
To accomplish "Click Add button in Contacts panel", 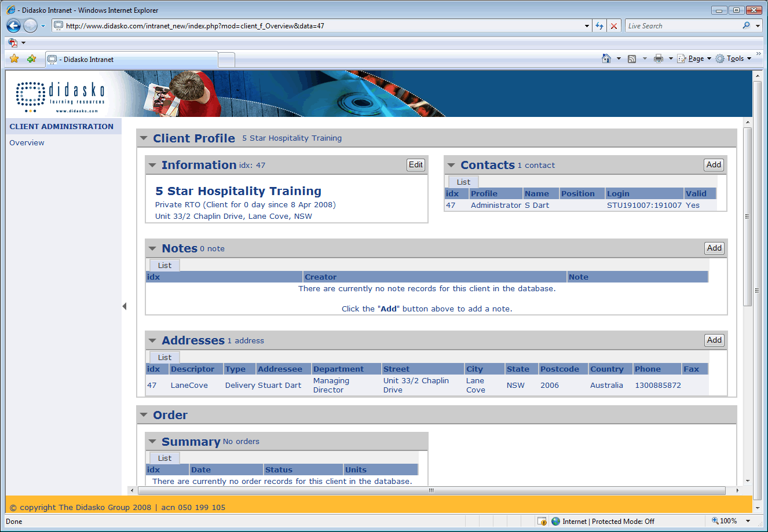I will pos(714,165).
